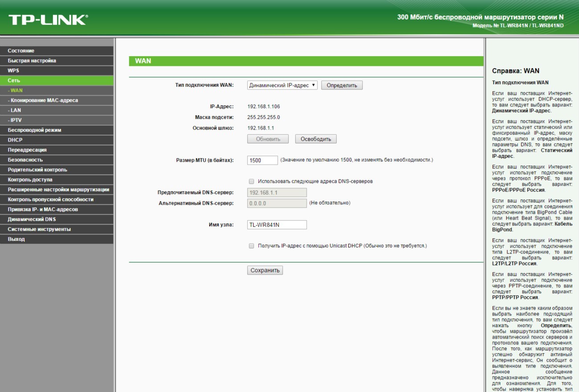This screenshot has height=392, width=579.
Task: Click the Освободить release button
Action: click(315, 139)
